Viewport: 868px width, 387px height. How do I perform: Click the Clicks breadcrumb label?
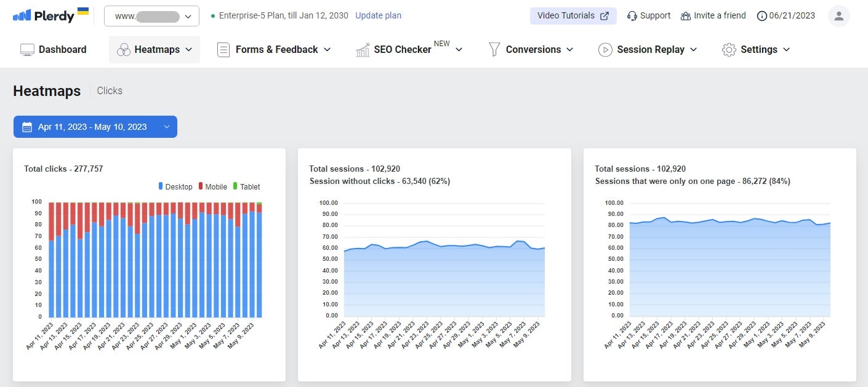[110, 91]
